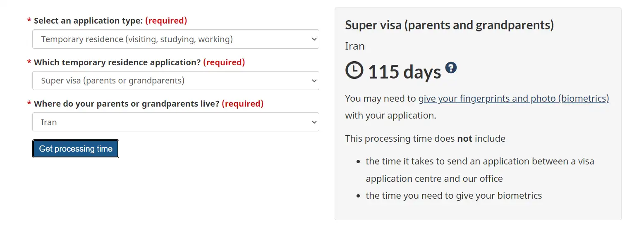This screenshot has height=226, width=644.
Task: Click the red asterisk before 'Which temporary residence application?'
Action: click(x=29, y=62)
